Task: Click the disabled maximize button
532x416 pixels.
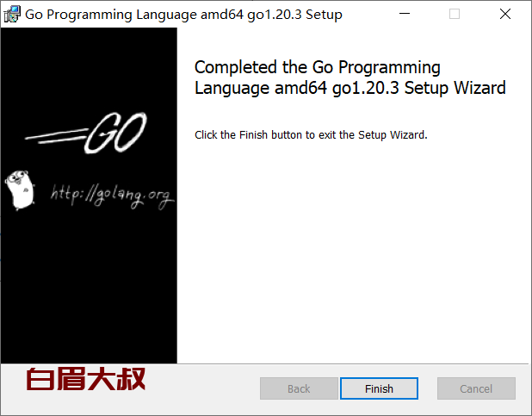Action: 455,14
